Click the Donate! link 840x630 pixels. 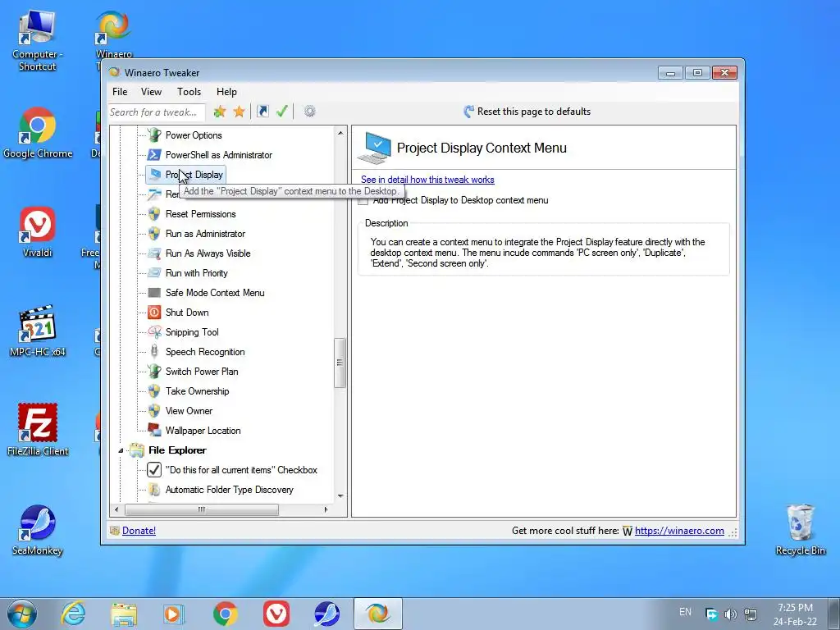pyautogui.click(x=139, y=531)
